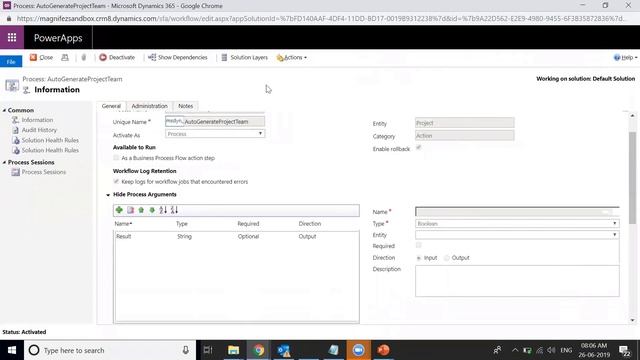The image size is (640, 360).
Task: Switch to the General tab
Action: 111,106
